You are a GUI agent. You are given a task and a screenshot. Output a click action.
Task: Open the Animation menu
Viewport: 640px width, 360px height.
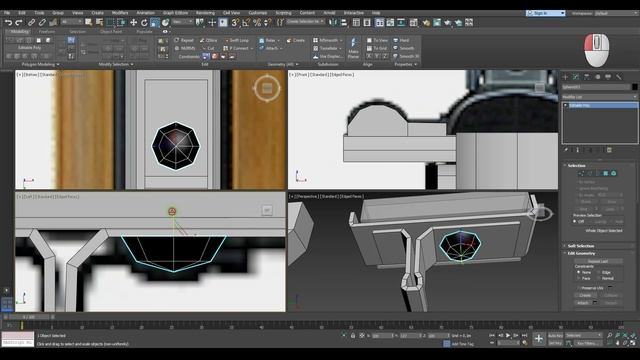[145, 13]
